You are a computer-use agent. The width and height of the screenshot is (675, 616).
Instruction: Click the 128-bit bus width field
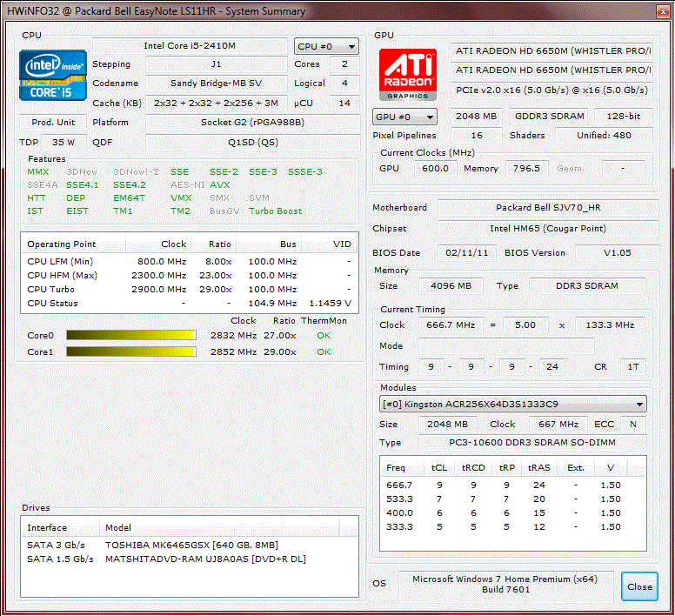point(624,117)
